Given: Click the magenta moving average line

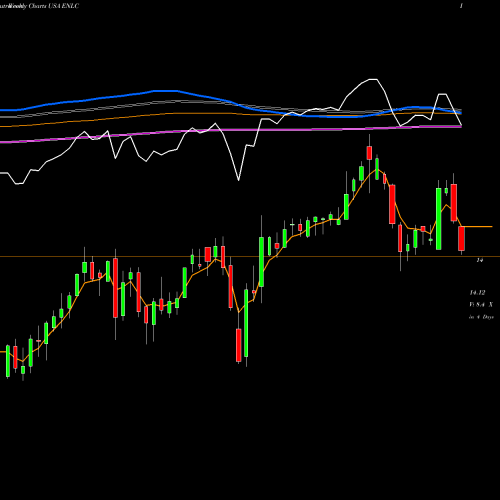Looking at the screenshot, I should [230, 130].
